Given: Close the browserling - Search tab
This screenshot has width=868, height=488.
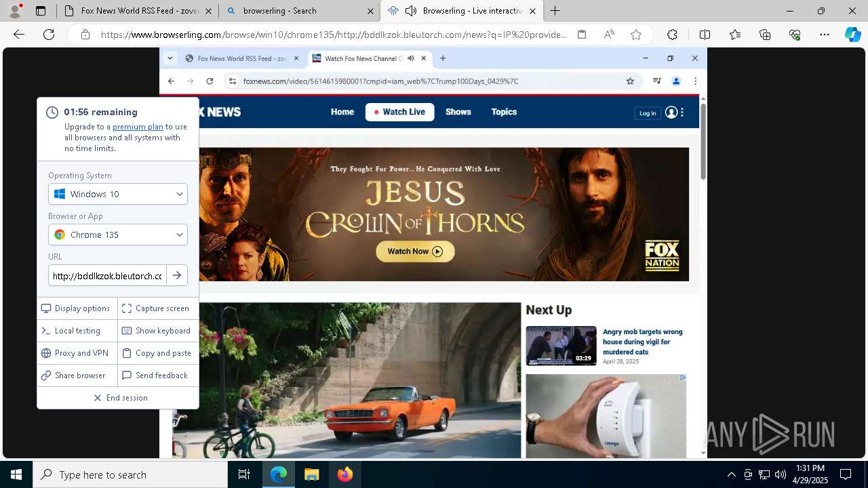Looking at the screenshot, I should click(370, 11).
